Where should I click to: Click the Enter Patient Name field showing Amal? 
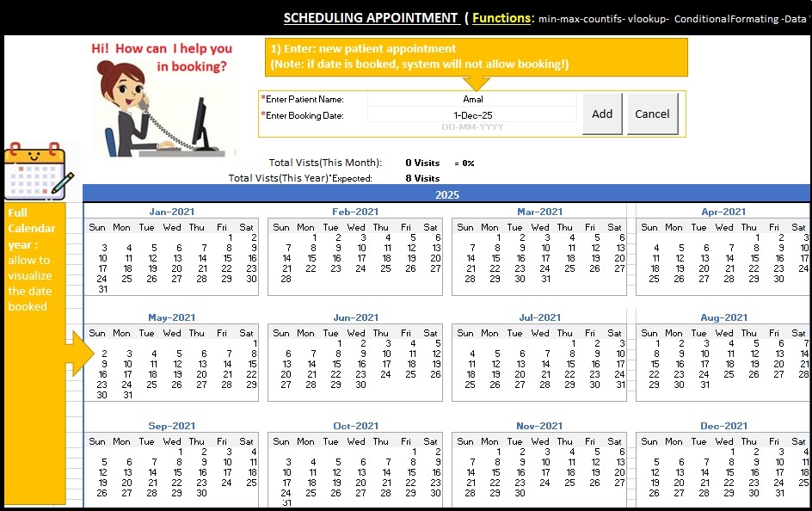(471, 99)
